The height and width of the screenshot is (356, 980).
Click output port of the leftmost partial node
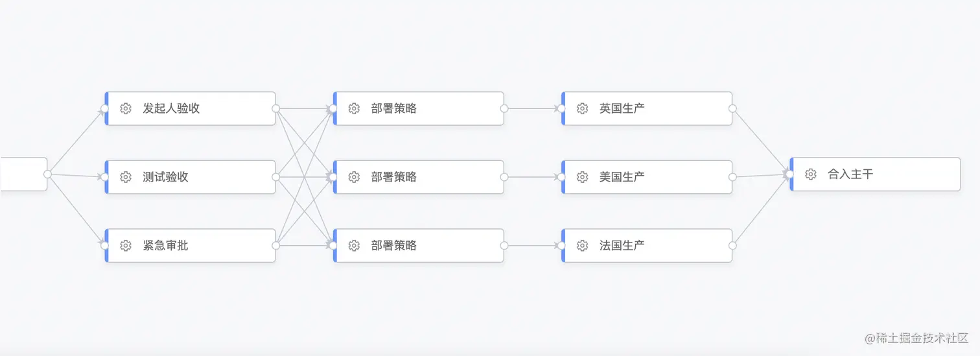[47, 174]
